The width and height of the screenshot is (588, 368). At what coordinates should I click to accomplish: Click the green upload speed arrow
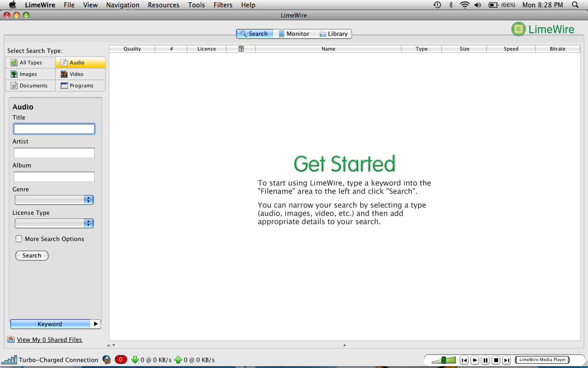[x=178, y=360]
